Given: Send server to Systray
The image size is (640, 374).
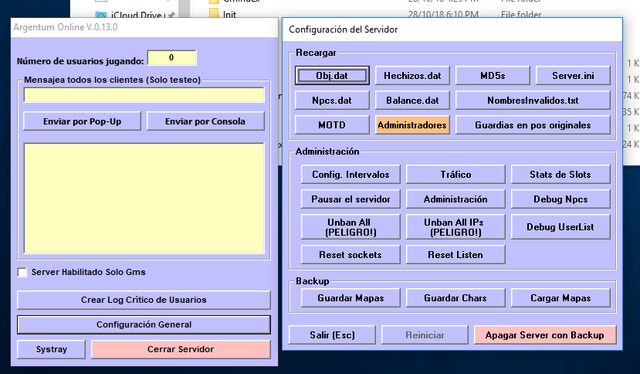Looking at the screenshot, I should 51,350.
